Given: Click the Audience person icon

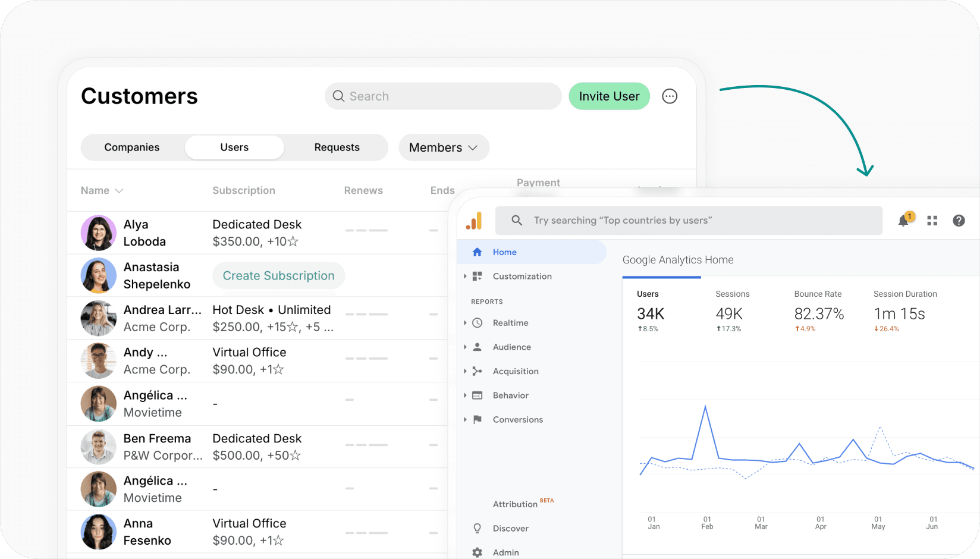Looking at the screenshot, I should tap(477, 347).
